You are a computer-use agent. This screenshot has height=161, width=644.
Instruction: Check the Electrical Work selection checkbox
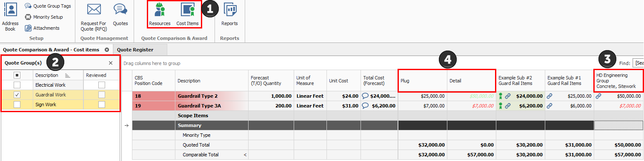pos(17,85)
